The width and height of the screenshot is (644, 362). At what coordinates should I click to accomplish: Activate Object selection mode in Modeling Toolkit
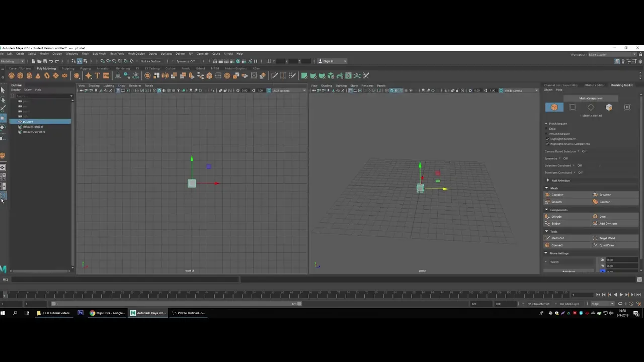click(x=554, y=107)
